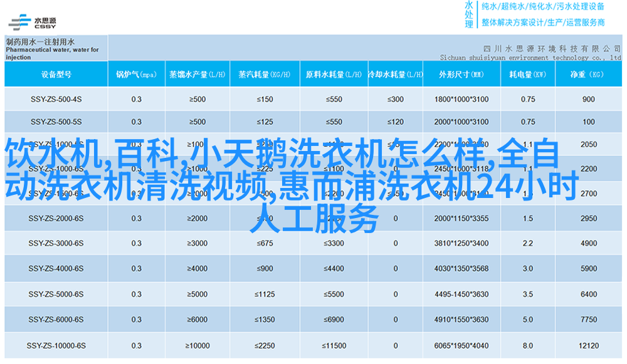Click the 耗电量(KW) column header
The image size is (627, 364).
tap(527, 75)
